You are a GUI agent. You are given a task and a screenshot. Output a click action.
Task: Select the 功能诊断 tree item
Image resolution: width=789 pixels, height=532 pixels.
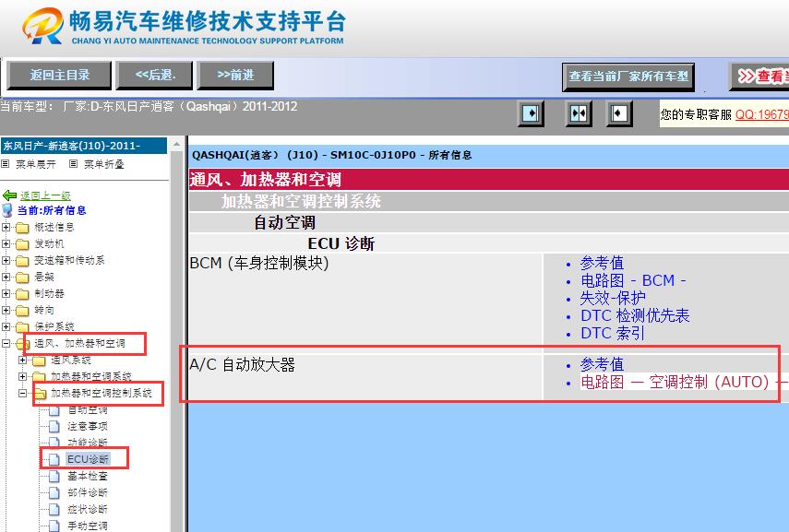(88, 443)
